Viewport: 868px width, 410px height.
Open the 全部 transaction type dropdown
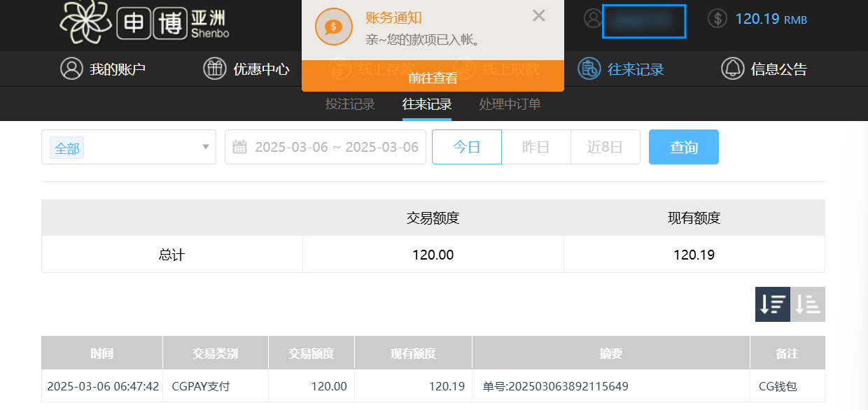click(x=129, y=147)
